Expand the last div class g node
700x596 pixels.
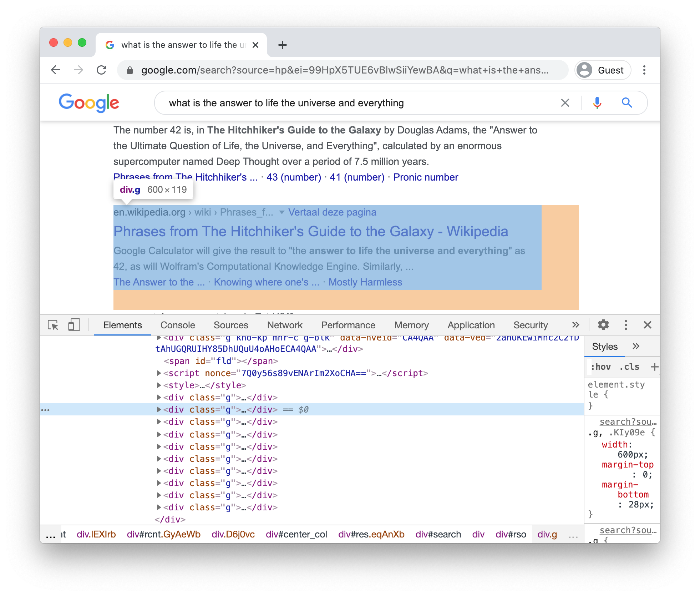coord(159,507)
